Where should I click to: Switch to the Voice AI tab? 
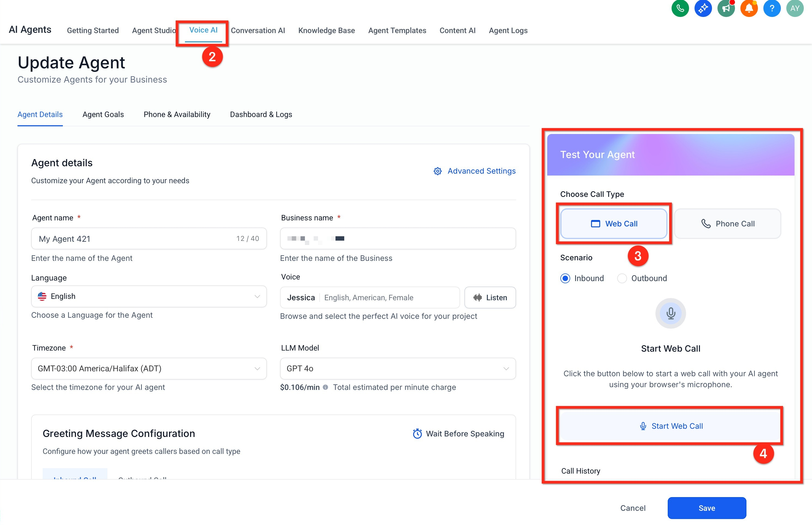click(203, 30)
